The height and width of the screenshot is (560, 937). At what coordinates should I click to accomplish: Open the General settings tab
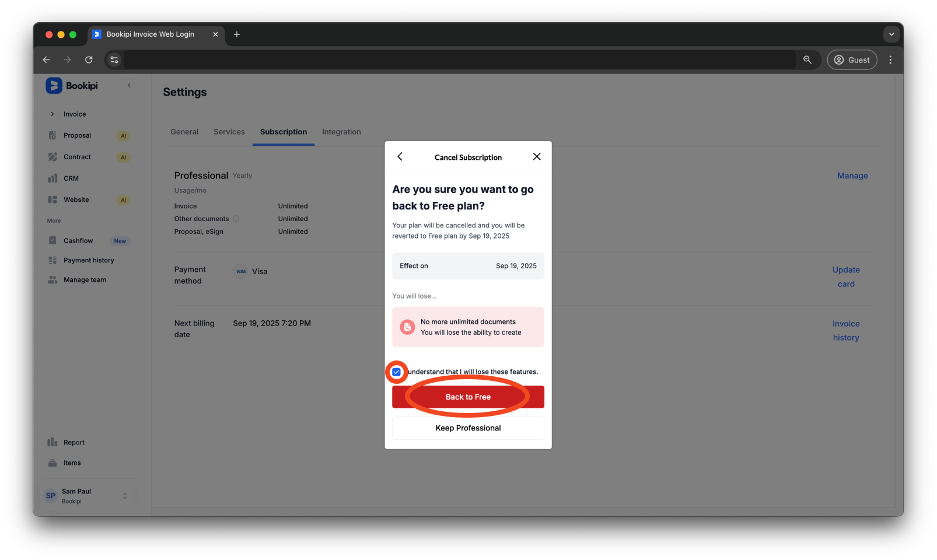coord(184,132)
